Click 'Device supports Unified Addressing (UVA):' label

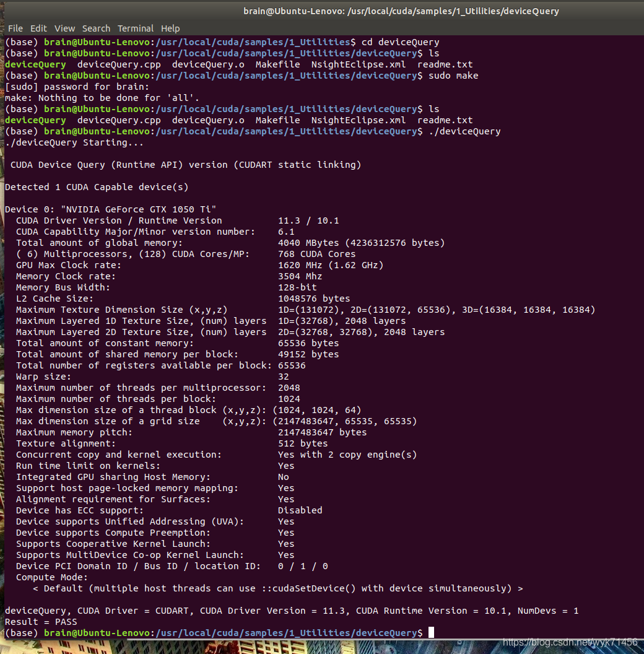pyautogui.click(x=129, y=521)
